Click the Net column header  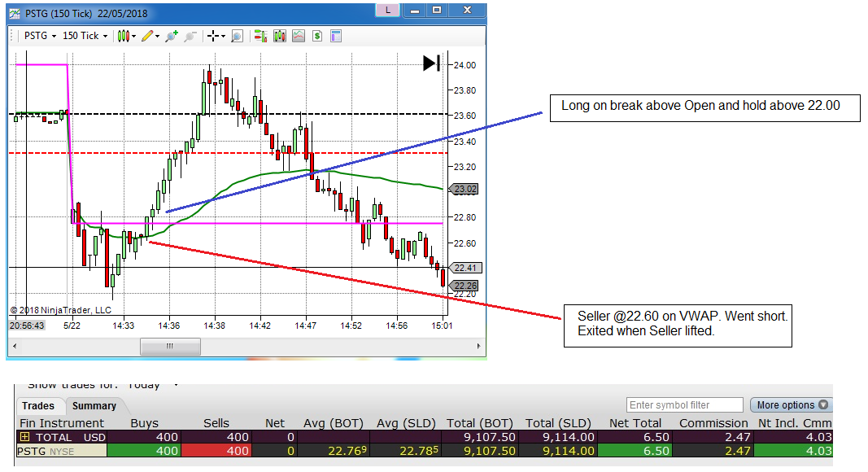coord(275,423)
